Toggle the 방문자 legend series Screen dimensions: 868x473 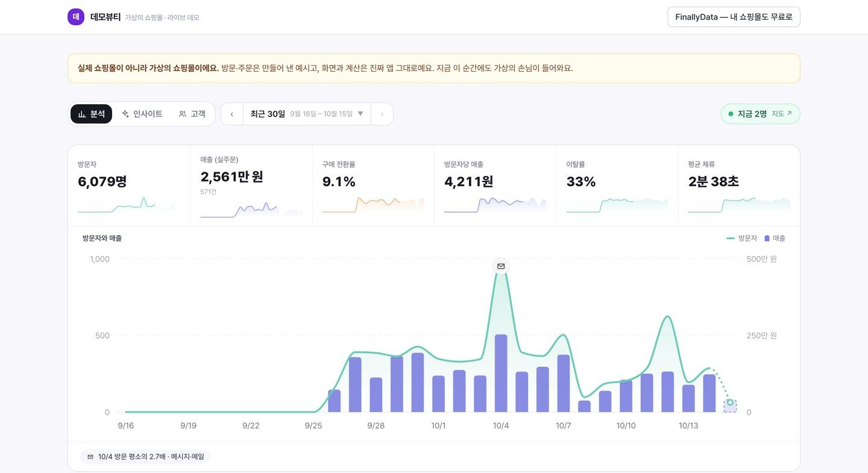click(x=741, y=239)
